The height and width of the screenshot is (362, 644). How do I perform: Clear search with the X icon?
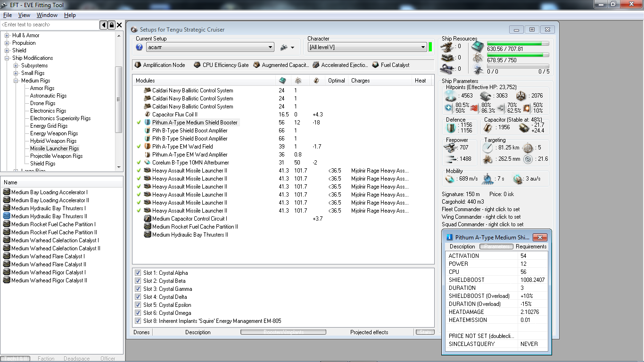[119, 25]
